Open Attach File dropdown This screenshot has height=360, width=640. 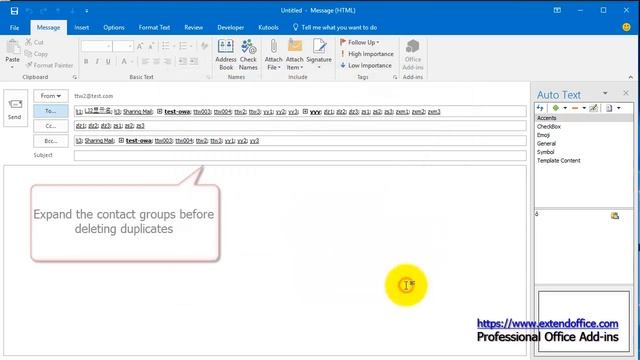pyautogui.click(x=273, y=55)
